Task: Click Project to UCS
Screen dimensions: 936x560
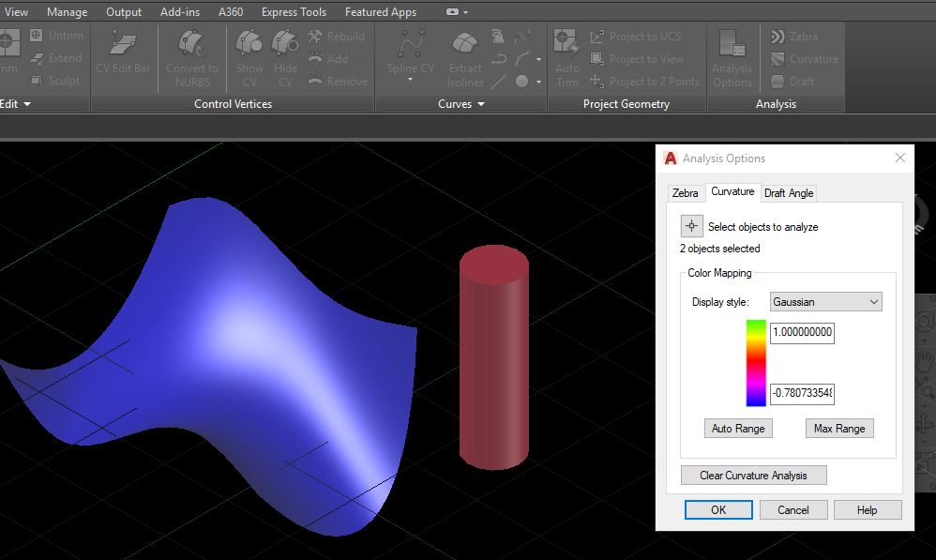Action: coord(642,36)
